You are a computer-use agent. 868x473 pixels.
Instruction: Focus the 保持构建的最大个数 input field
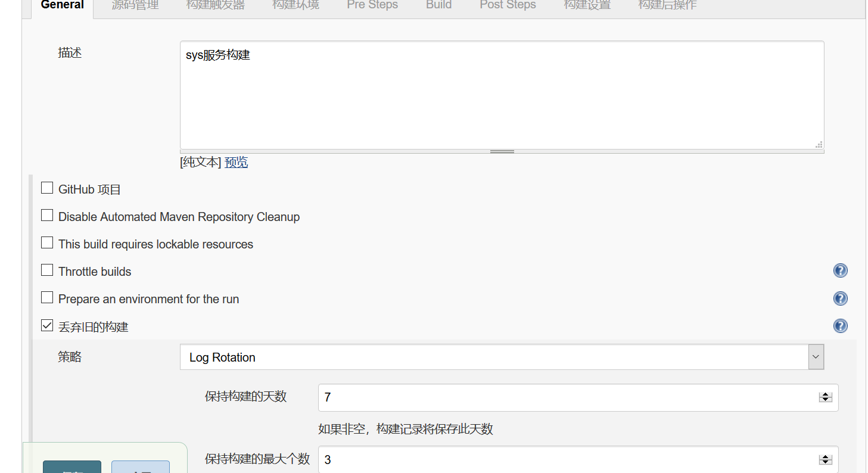pos(578,459)
